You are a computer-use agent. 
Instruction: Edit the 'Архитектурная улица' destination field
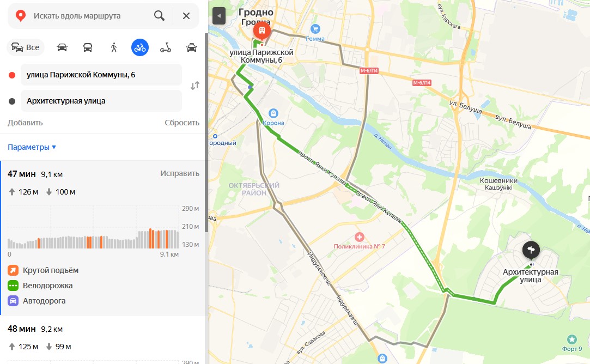pos(101,101)
